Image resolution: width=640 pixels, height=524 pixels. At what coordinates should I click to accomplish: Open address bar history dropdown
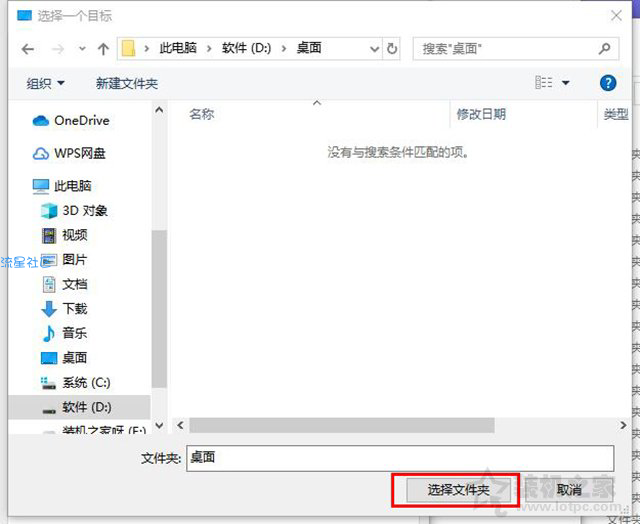point(374,49)
